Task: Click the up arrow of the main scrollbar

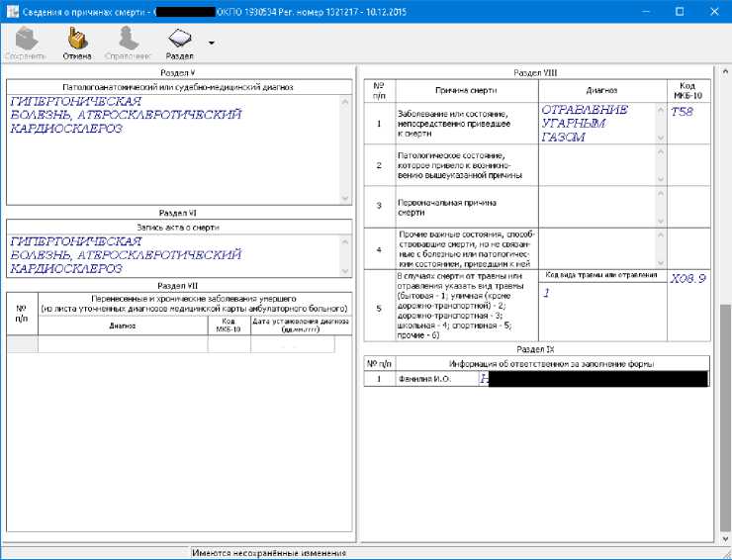Action: (725, 72)
